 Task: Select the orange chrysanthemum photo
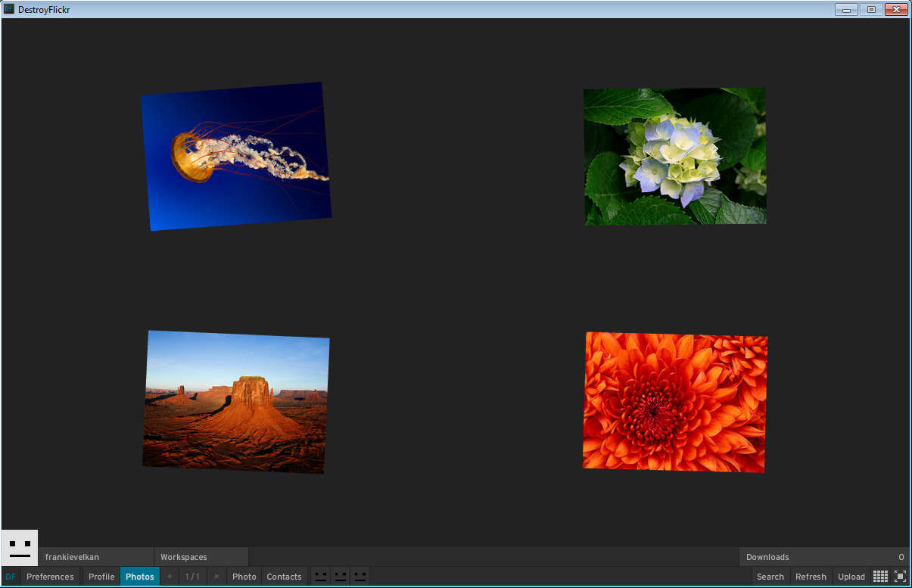click(675, 402)
